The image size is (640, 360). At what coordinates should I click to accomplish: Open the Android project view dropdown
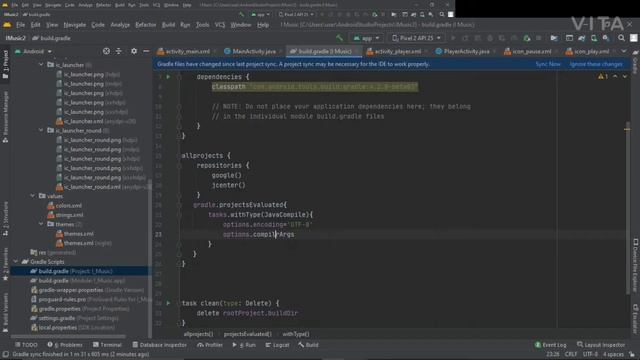33,51
